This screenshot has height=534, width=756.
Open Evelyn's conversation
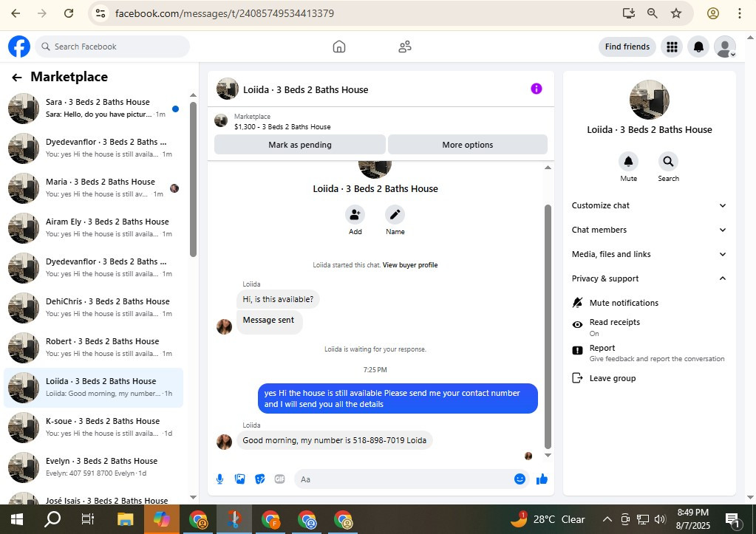[94, 467]
